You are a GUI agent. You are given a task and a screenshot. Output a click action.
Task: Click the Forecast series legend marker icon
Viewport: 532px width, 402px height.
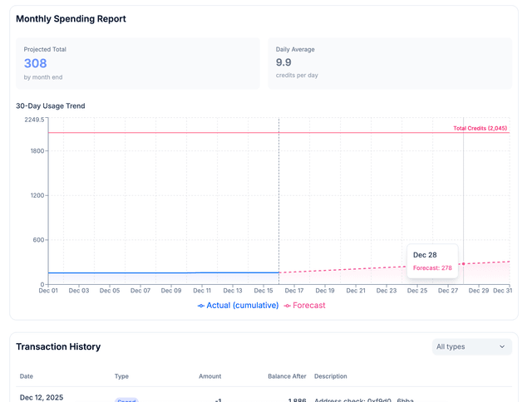click(287, 306)
